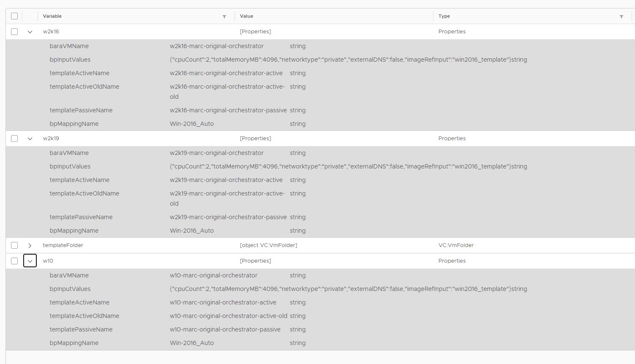
Task: Collapse the w2k16 properties row
Action: point(30,32)
